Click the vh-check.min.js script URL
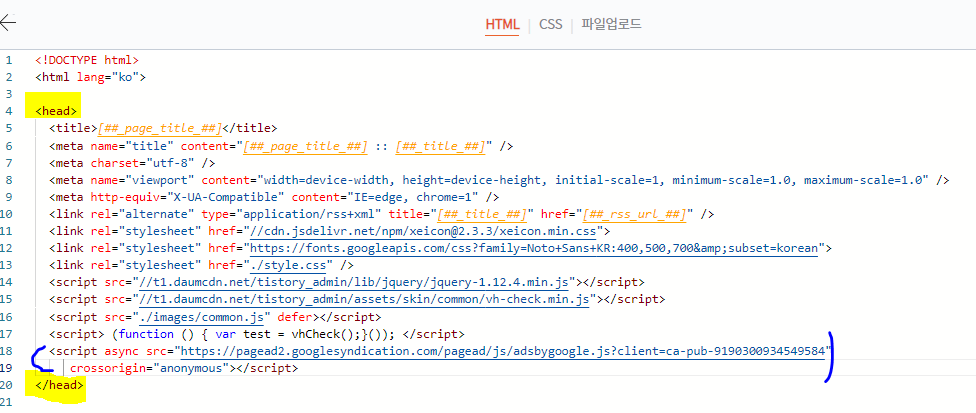Screen dimensions: 976x413 pos(364,300)
